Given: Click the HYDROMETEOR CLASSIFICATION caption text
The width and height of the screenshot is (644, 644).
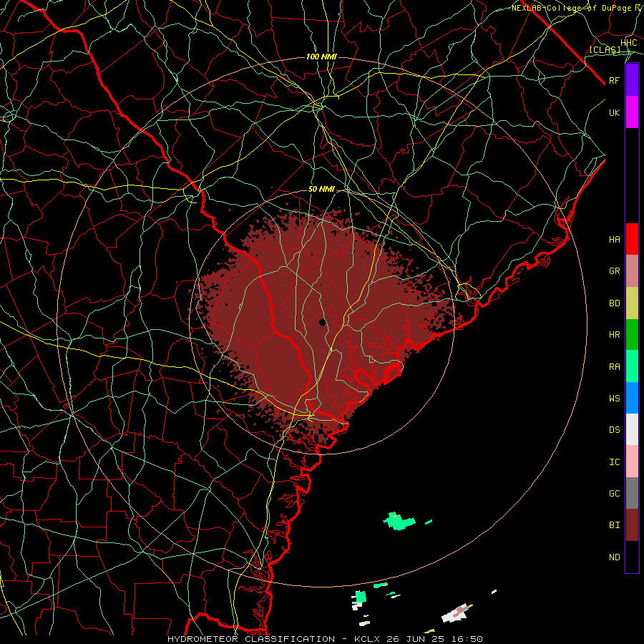Looking at the screenshot, I should tap(251, 639).
